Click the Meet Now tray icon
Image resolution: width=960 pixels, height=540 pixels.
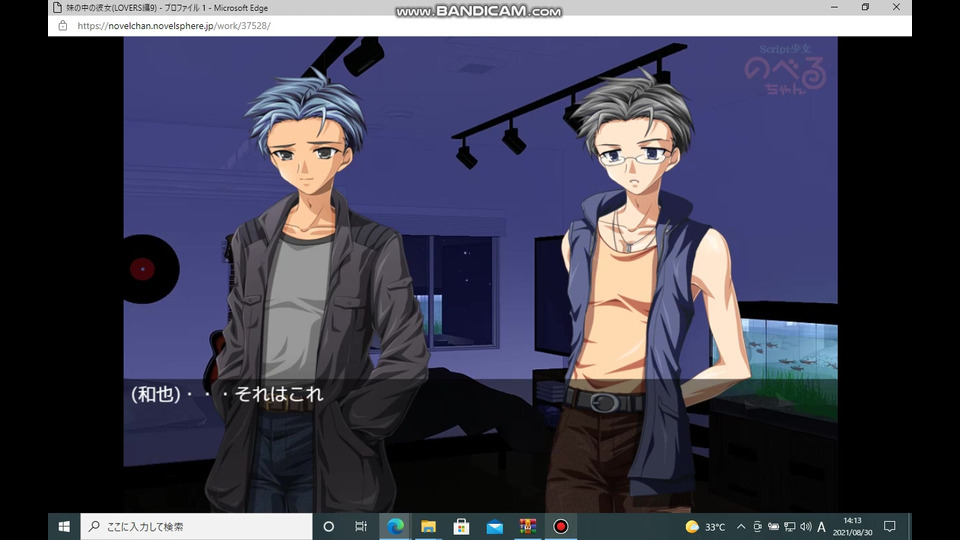[x=757, y=527]
